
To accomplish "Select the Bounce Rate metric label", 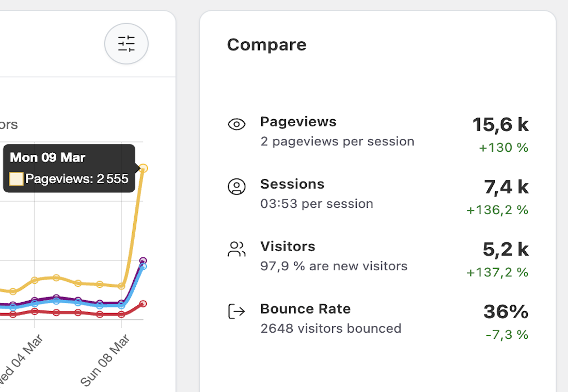I will (x=305, y=309).
